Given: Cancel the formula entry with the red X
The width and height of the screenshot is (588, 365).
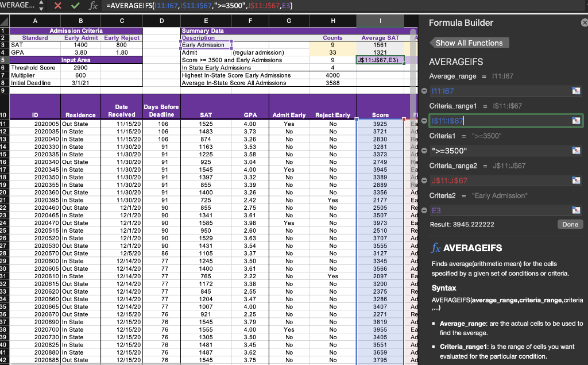Looking at the screenshot, I should click(58, 6).
